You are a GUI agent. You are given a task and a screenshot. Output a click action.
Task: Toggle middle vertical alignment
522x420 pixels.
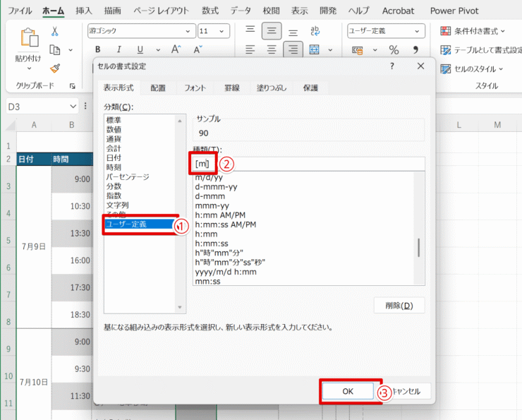click(272, 31)
